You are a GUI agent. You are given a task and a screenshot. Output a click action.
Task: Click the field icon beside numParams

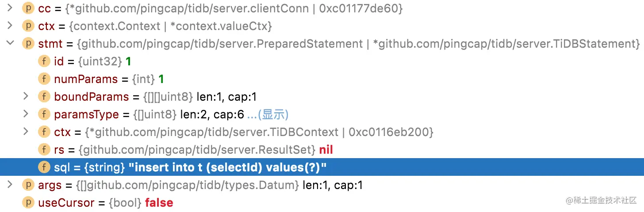coord(44,79)
